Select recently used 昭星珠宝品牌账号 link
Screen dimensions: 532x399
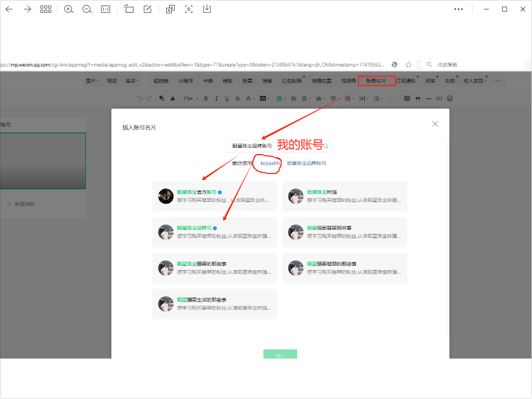[x=306, y=163]
